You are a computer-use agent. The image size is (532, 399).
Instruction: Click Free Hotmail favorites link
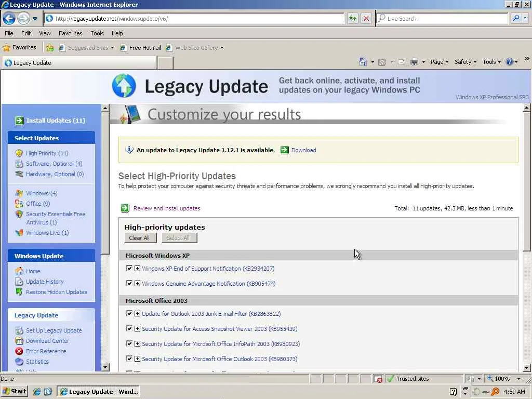click(x=140, y=48)
